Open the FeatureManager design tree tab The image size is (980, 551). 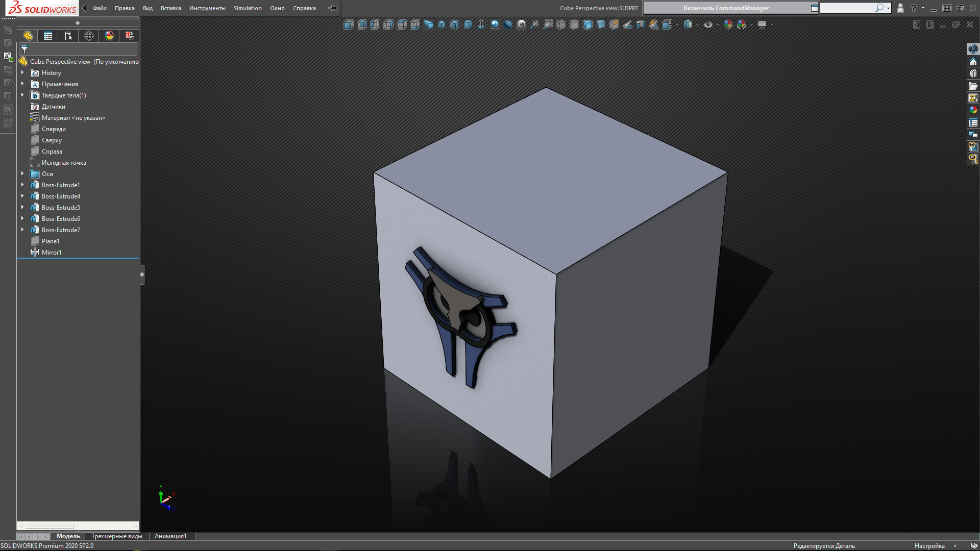pyautogui.click(x=28, y=36)
